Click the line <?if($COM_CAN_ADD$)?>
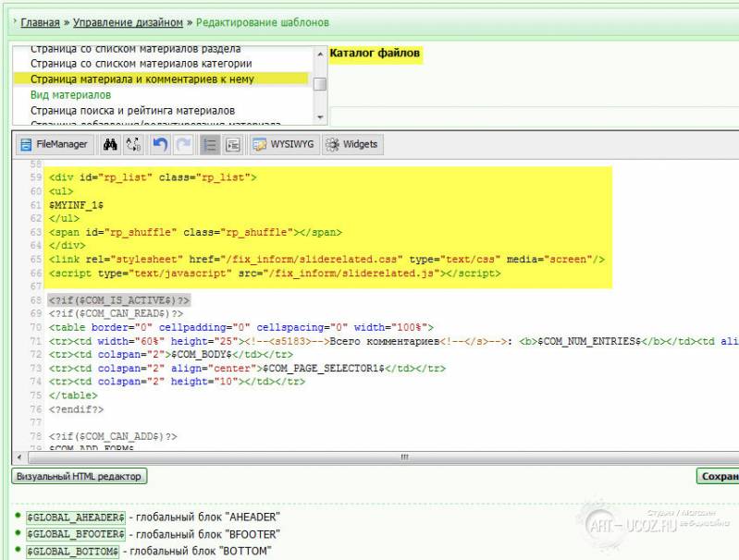739x560 pixels. click(113, 436)
